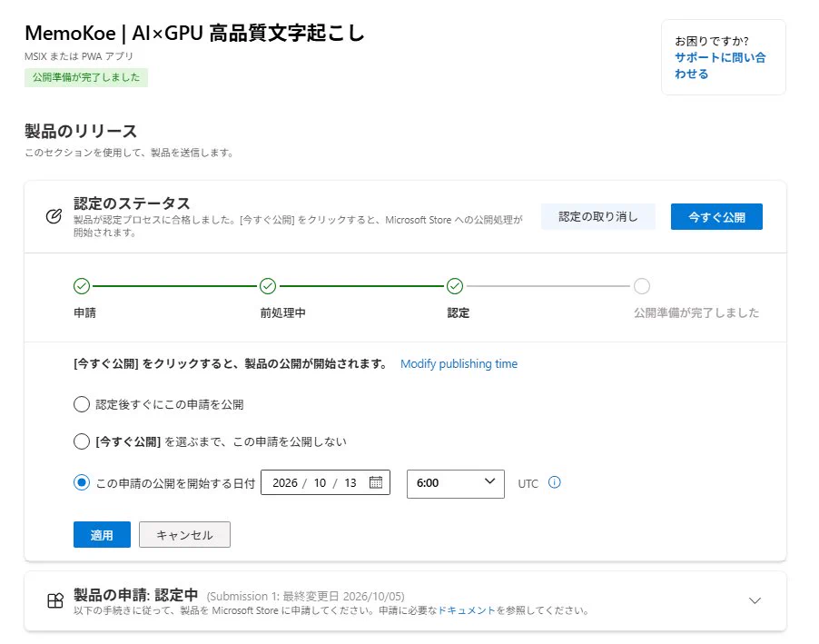Viewport: 819px width, 644px height.
Task: Click the 公開準備が完了しました green status badge
Action: click(86, 77)
